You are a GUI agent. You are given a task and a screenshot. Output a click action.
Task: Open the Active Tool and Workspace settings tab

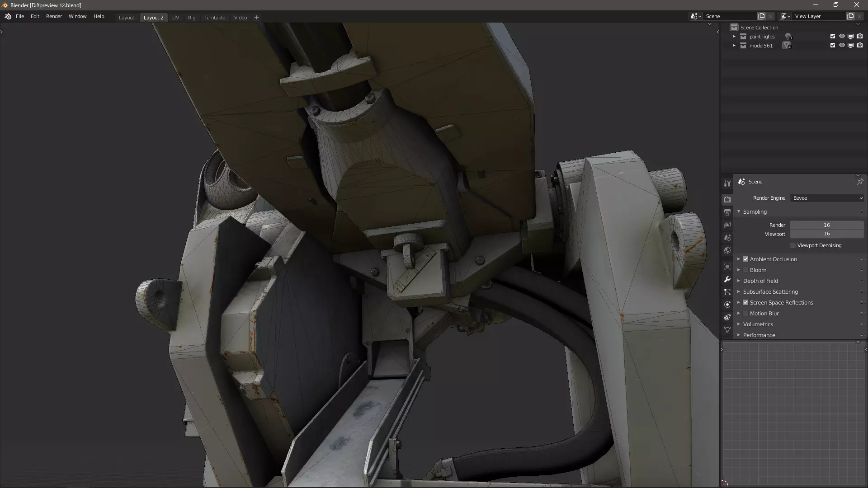tap(727, 183)
